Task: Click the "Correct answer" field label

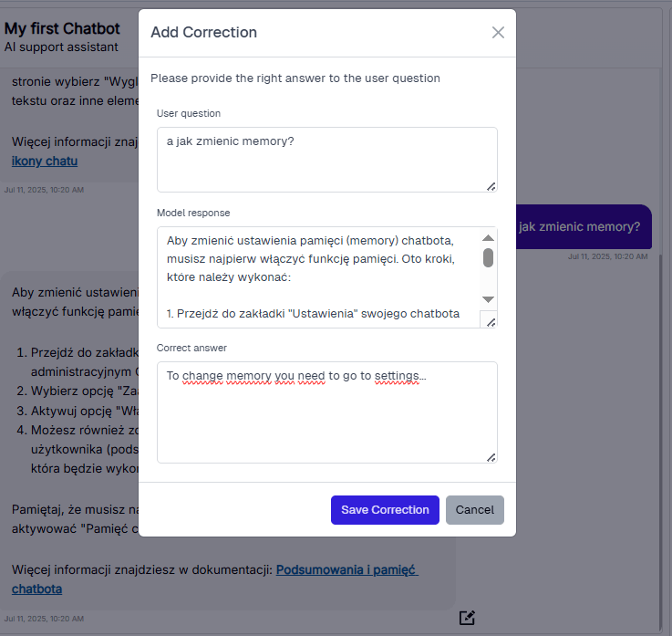Action: 190,348
